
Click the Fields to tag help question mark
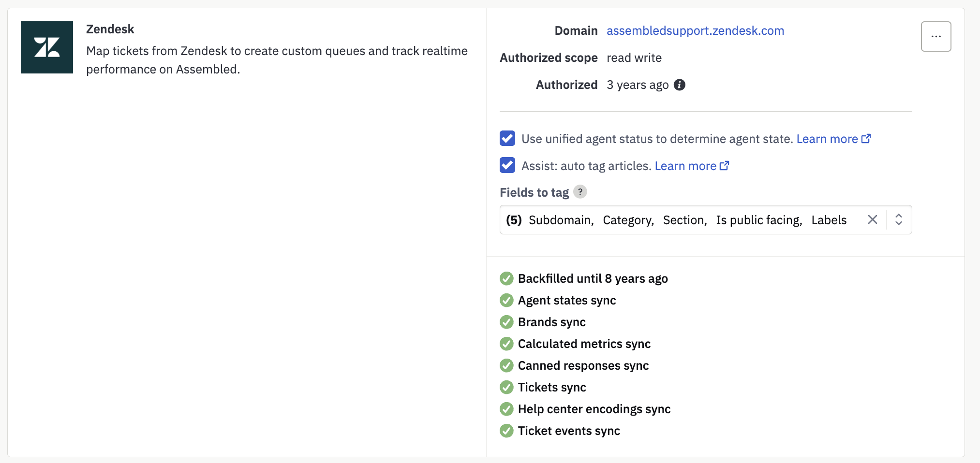click(x=580, y=192)
